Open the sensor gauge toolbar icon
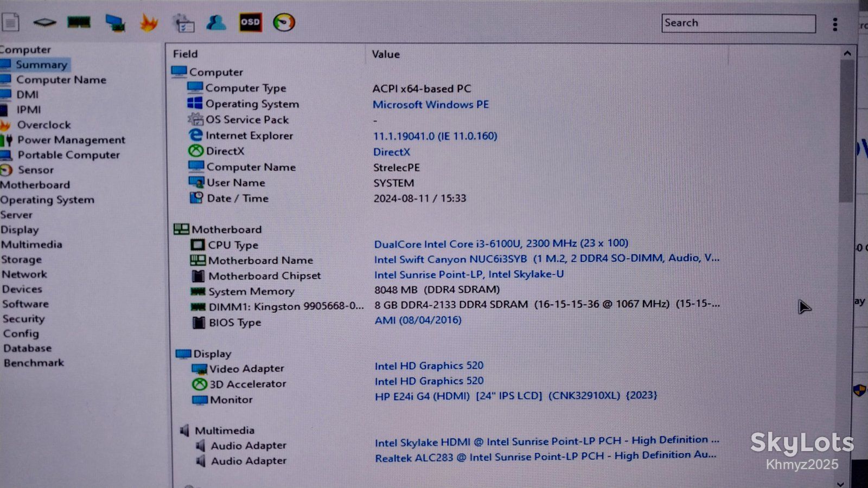Image resolution: width=868 pixels, height=488 pixels. pos(284,22)
